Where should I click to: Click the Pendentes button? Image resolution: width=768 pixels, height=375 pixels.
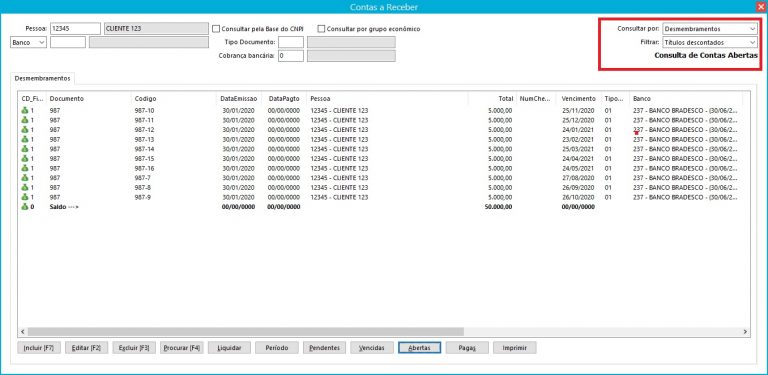(x=324, y=348)
